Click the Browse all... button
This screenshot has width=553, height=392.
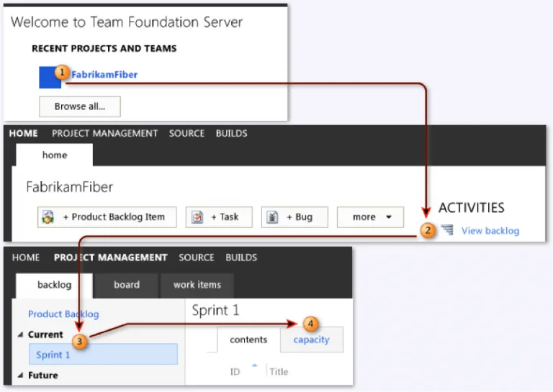pos(80,106)
